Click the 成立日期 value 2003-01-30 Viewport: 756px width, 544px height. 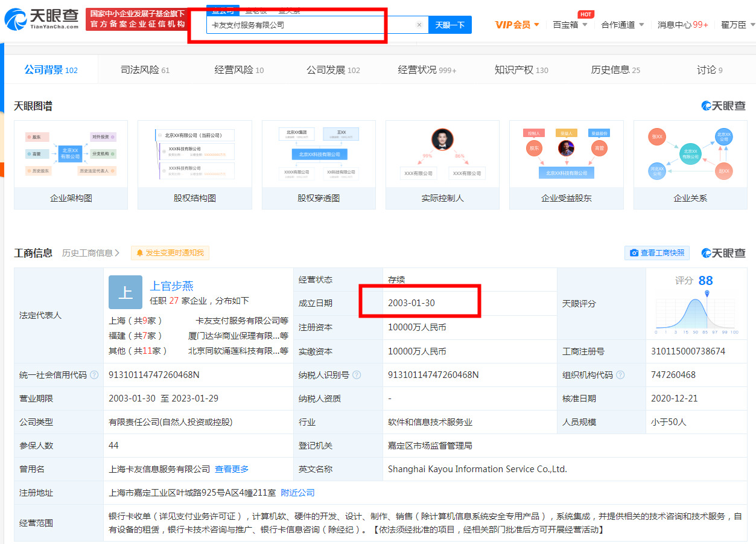tap(411, 303)
